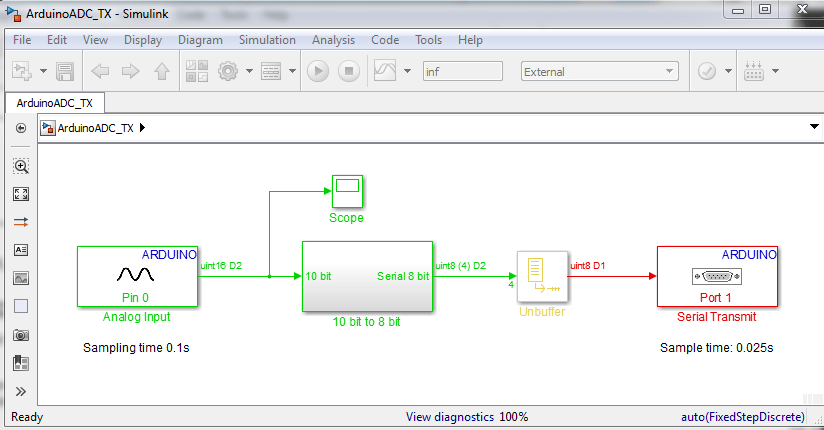Click the New Model toolbar icon
The height and width of the screenshot is (430, 824).
23,71
